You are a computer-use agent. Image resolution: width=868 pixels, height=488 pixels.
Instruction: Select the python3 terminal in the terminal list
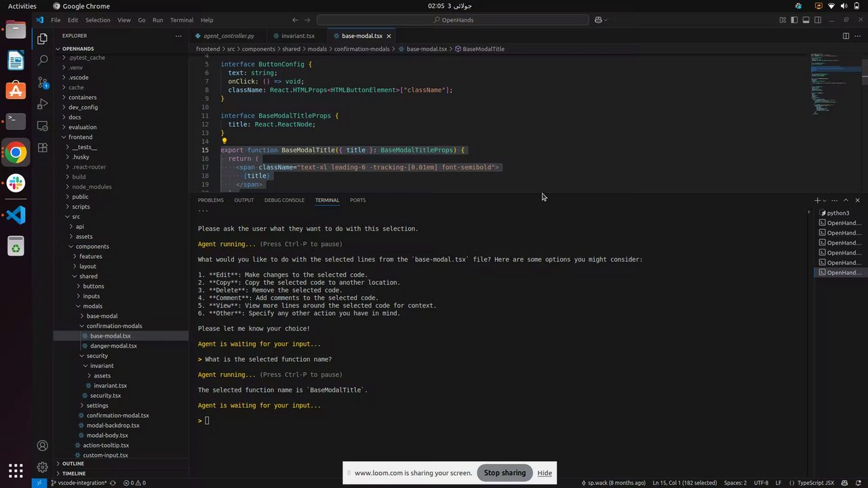[838, 213]
